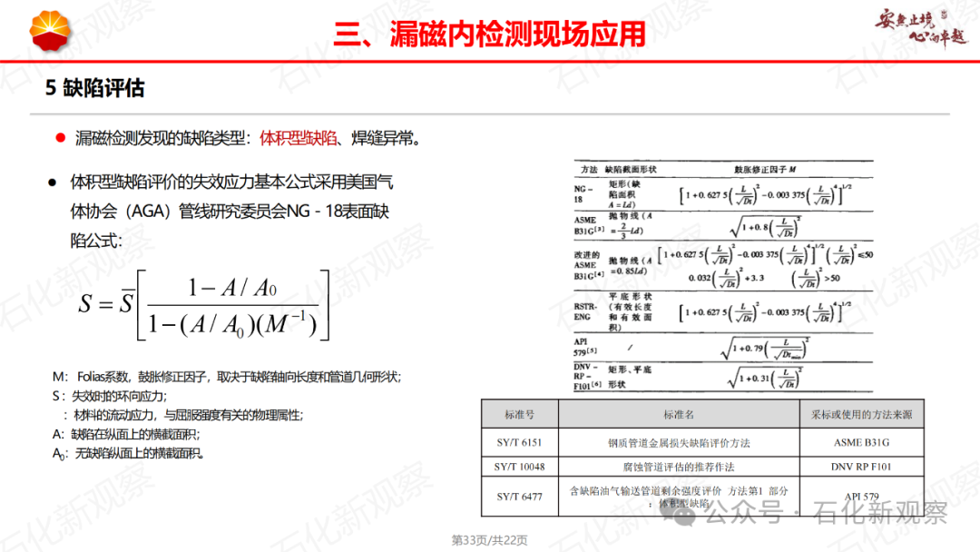The image size is (980, 552).
Task: Click the cell SY/T 6151
Action: coord(519,443)
